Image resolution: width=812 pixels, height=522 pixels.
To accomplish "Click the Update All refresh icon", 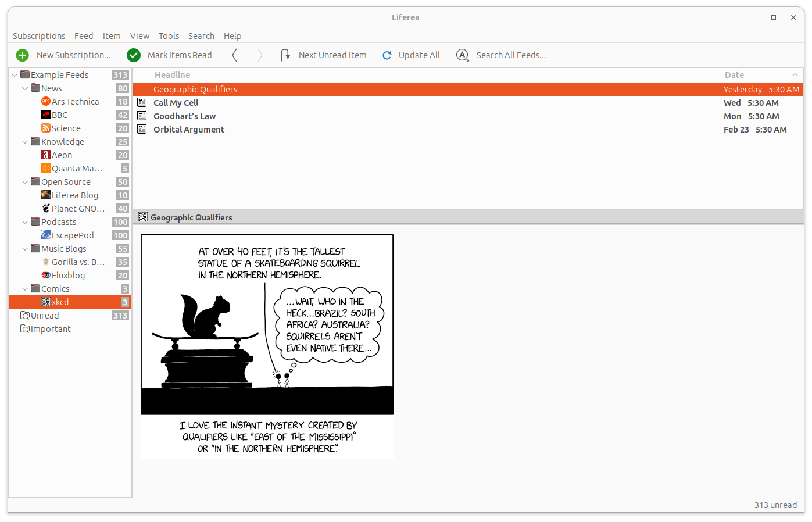I will click(x=387, y=55).
